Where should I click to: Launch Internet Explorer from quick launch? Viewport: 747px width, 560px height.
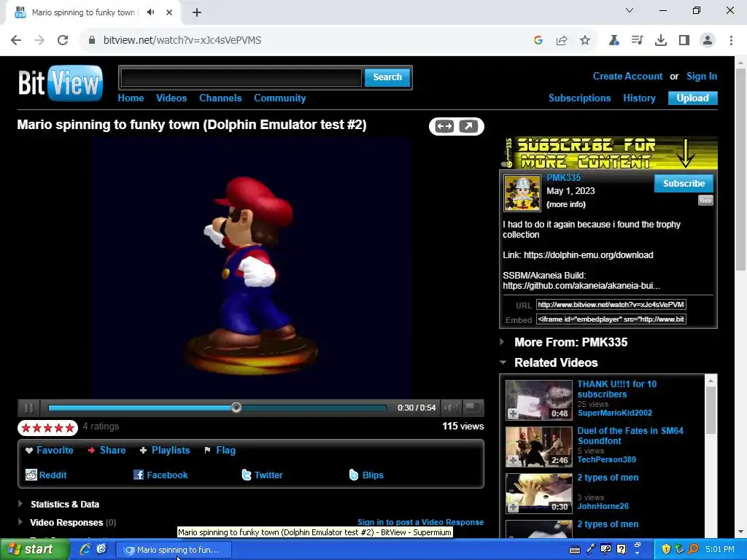pyautogui.click(x=86, y=550)
